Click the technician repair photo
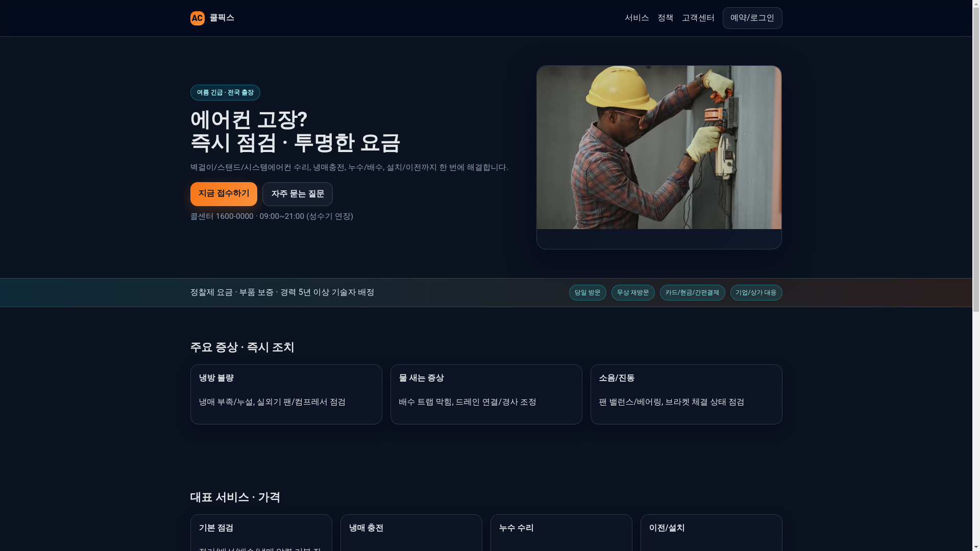980x551 pixels. 658,147
